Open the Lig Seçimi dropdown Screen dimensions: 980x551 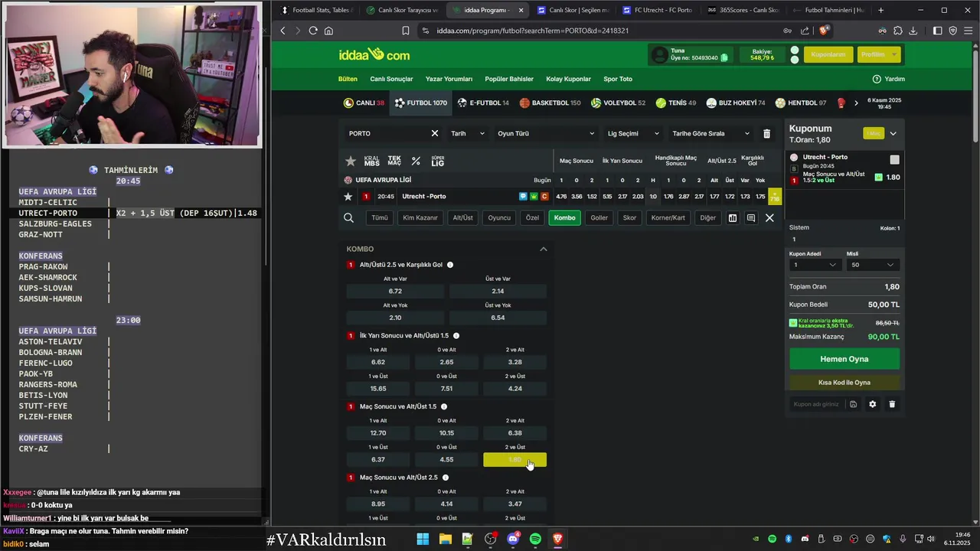pos(633,133)
